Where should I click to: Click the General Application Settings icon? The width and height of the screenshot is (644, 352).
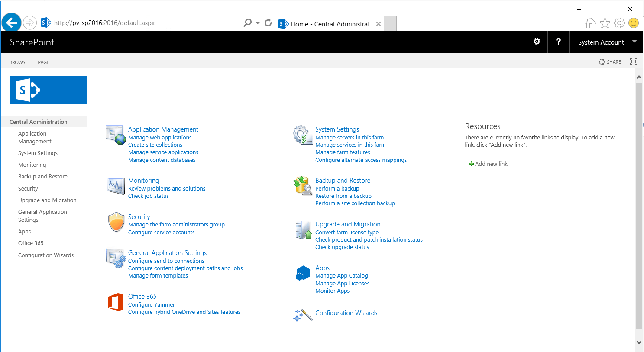pyautogui.click(x=116, y=258)
